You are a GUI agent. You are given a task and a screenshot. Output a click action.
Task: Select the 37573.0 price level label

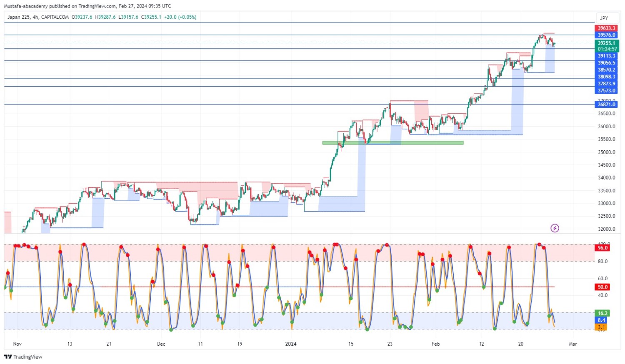[606, 90]
